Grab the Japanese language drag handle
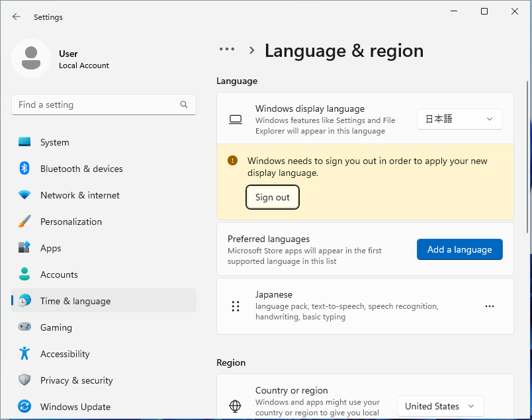Image resolution: width=532 pixels, height=420 pixels. point(236,306)
